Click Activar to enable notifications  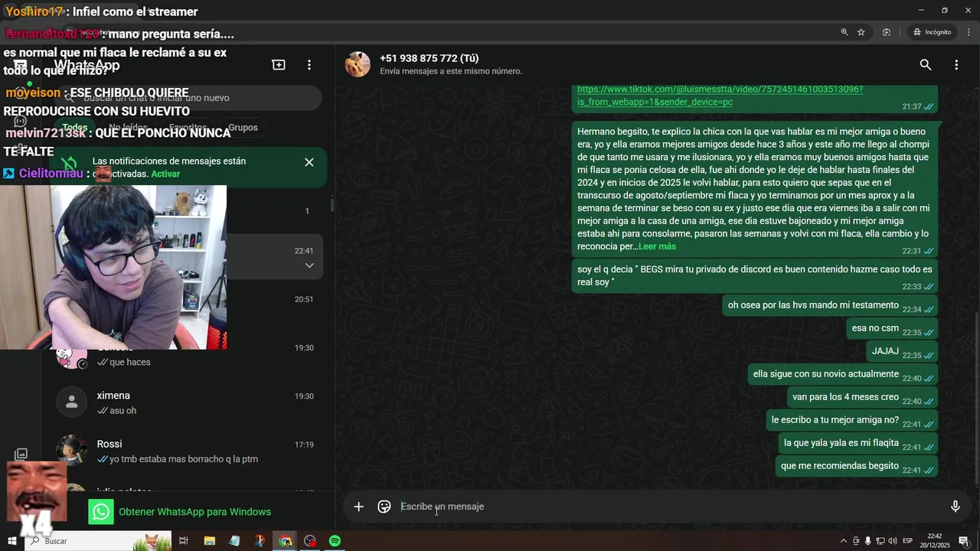[x=165, y=174]
